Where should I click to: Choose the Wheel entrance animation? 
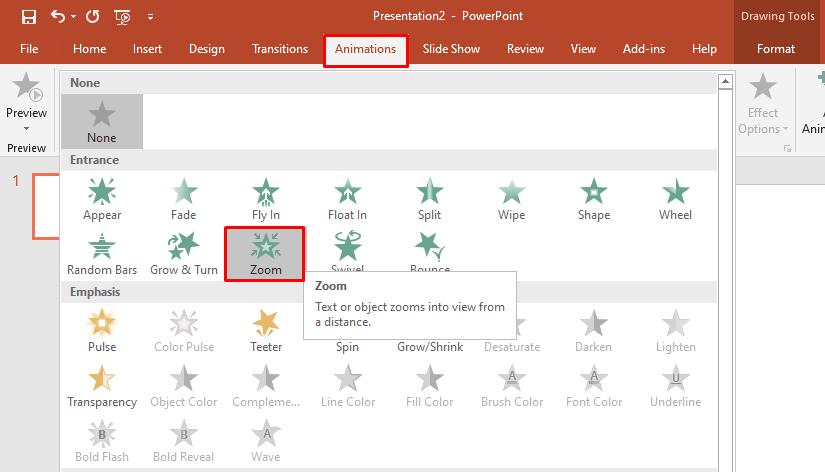675,198
